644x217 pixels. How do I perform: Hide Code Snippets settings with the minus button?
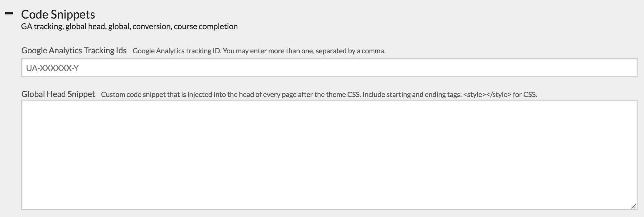[x=9, y=14]
